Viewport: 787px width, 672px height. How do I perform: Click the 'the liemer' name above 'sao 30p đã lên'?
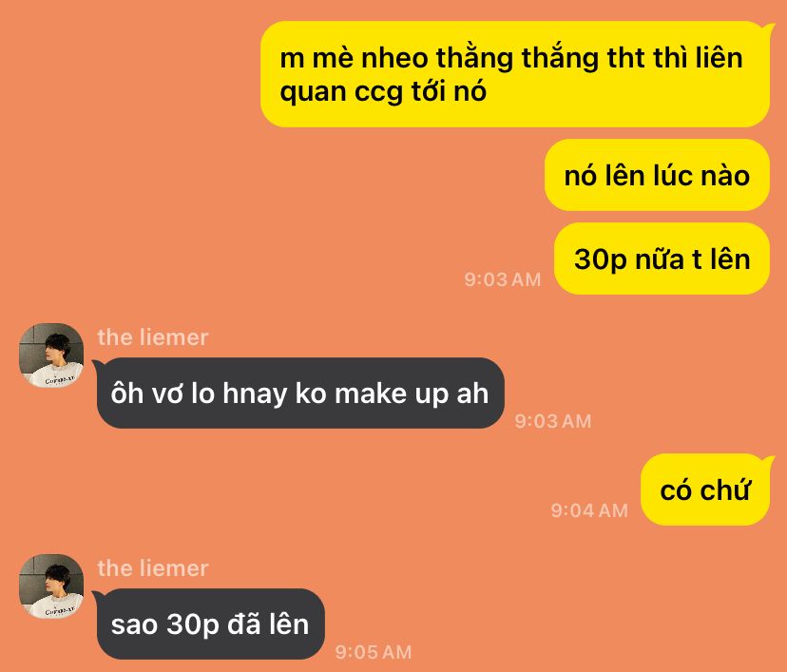[153, 568]
